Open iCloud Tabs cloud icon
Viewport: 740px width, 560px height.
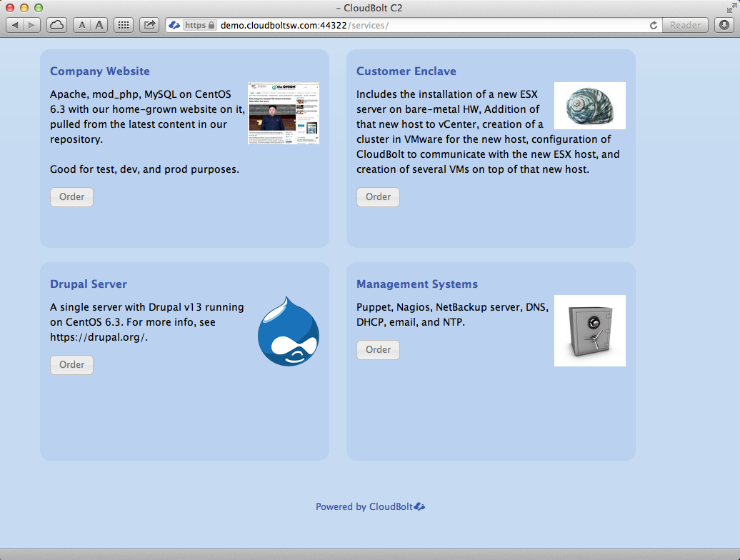tap(56, 25)
